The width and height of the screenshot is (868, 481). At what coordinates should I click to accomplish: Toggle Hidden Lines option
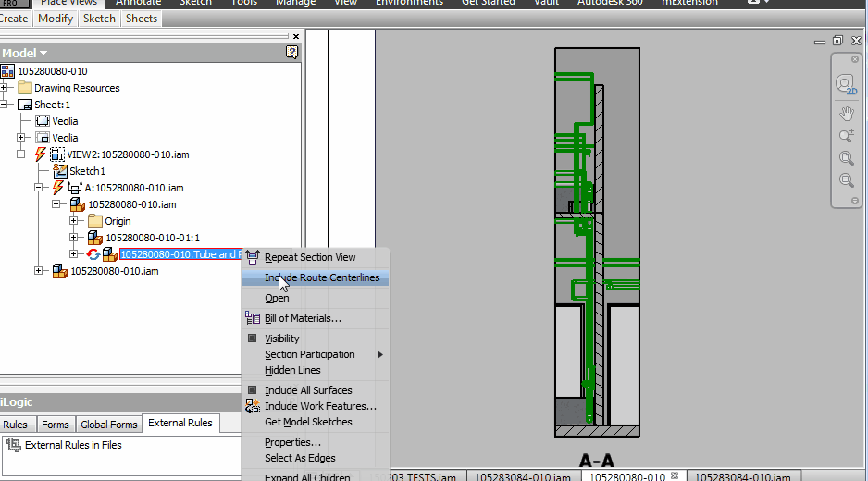[316, 370]
